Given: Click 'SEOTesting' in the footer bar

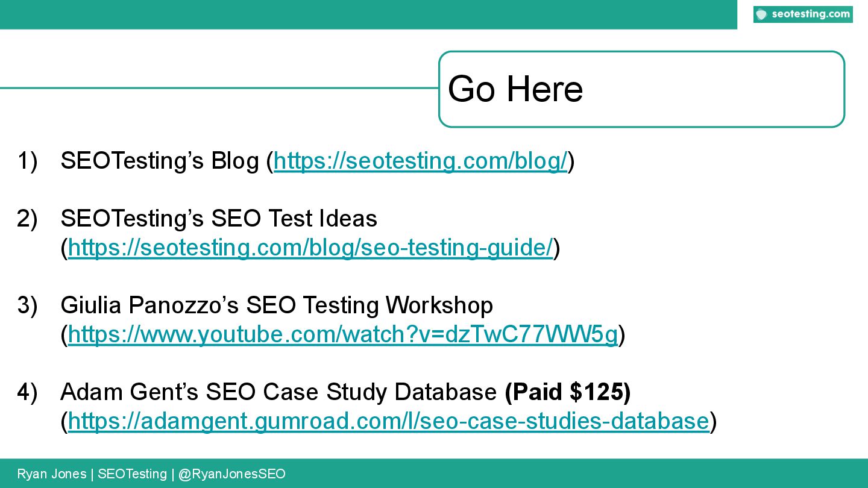Looking at the screenshot, I should coord(132,474).
